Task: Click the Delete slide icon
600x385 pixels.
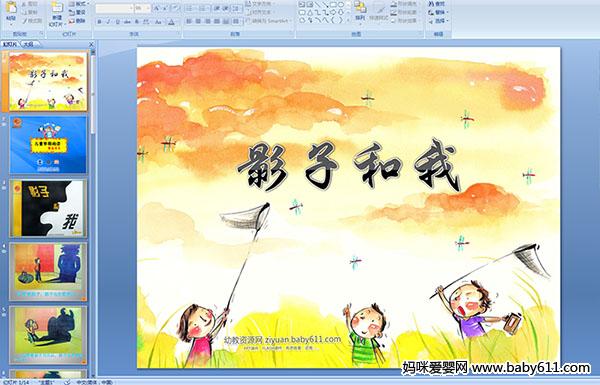Action: [77, 21]
